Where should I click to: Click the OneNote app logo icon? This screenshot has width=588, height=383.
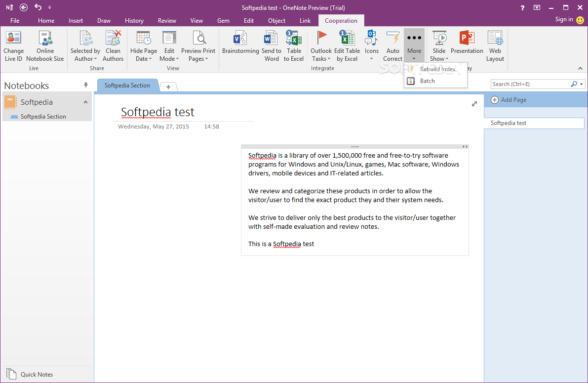pyautogui.click(x=9, y=7)
